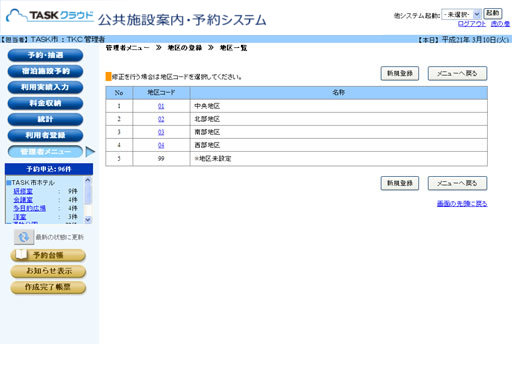Click the お知らせ表示 button
The height and width of the screenshot is (384, 512).
coord(48,271)
